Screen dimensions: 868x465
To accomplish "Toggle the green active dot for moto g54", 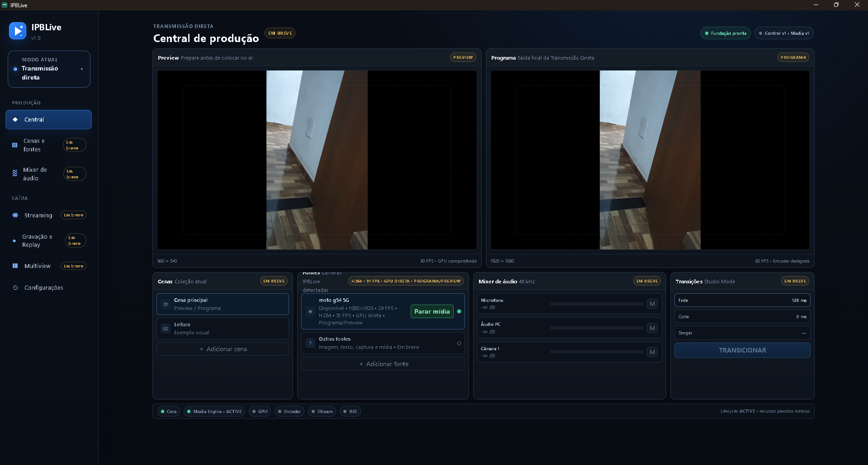I will [x=459, y=311].
